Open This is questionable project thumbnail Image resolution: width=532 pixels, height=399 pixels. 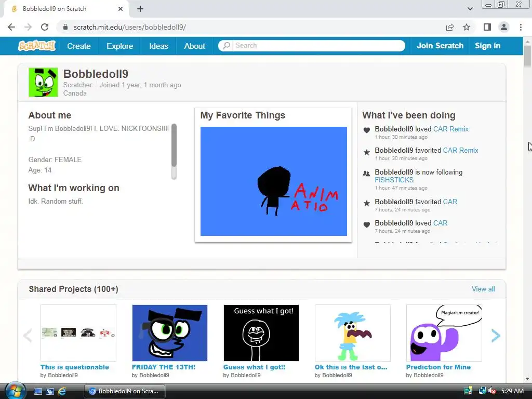point(78,333)
